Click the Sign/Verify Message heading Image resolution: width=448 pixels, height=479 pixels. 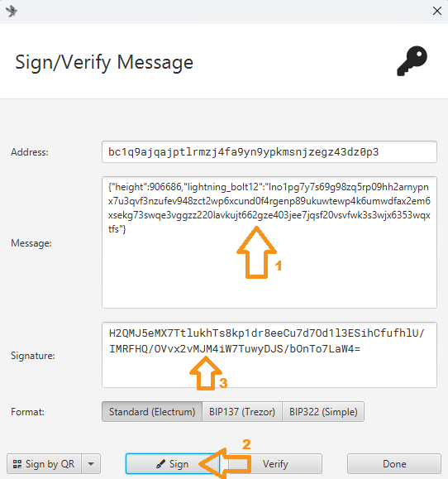[x=104, y=62]
